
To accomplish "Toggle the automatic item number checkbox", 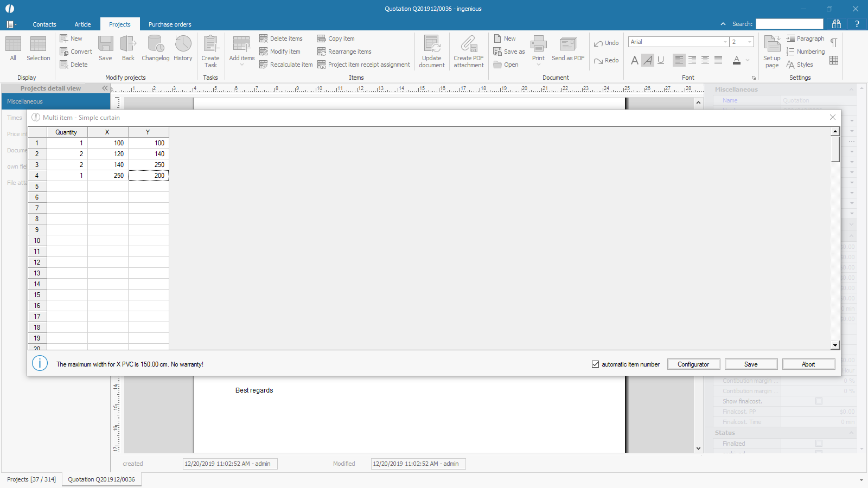I will (595, 364).
